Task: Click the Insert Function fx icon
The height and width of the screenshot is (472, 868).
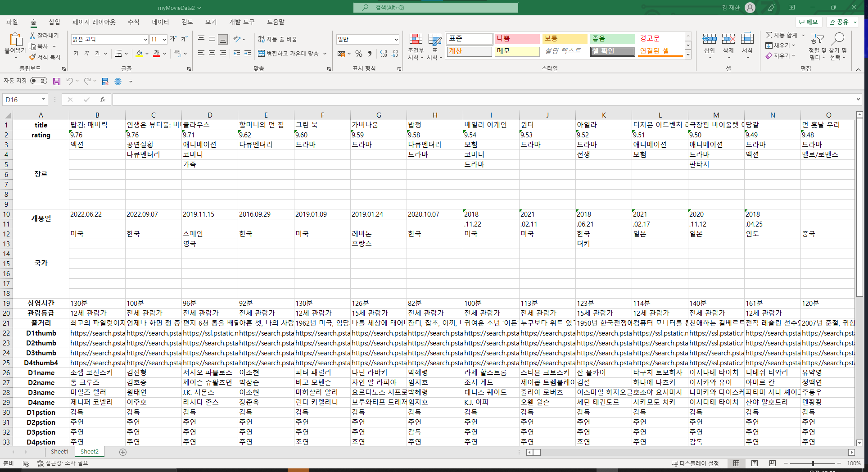Action: coord(103,100)
